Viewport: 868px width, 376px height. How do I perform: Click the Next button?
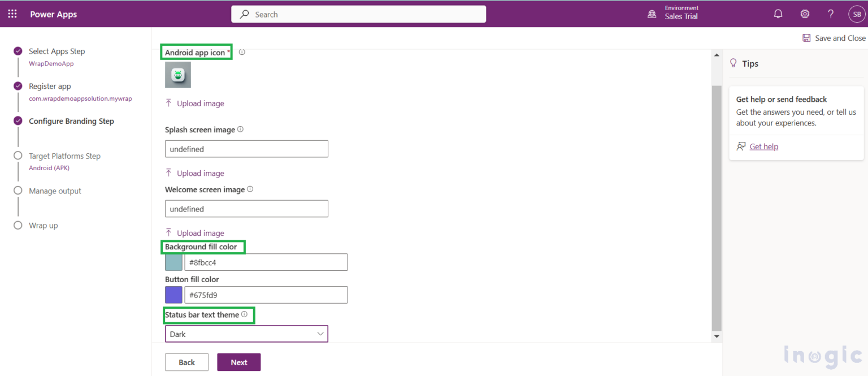point(238,362)
